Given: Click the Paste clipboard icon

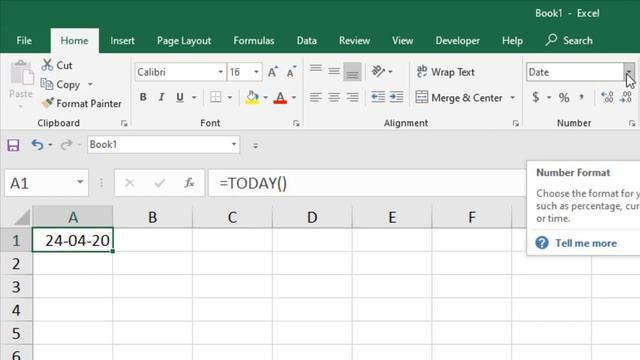Looking at the screenshot, I should pyautogui.click(x=21, y=73).
